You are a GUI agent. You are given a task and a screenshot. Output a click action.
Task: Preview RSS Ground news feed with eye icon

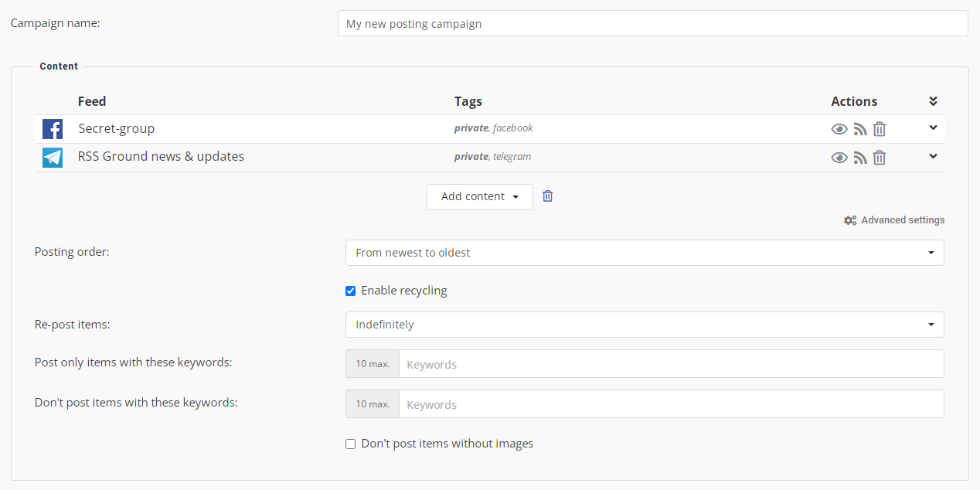[x=839, y=158]
